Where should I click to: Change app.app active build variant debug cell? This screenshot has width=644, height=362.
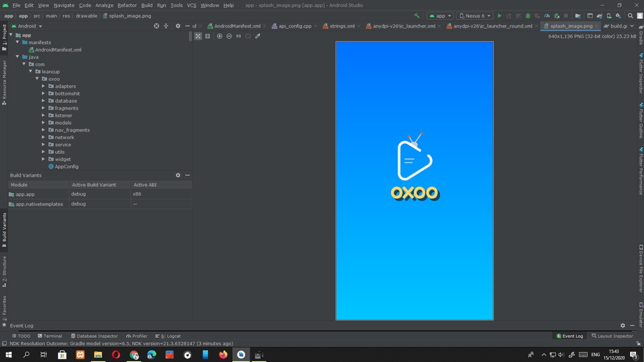coord(100,194)
